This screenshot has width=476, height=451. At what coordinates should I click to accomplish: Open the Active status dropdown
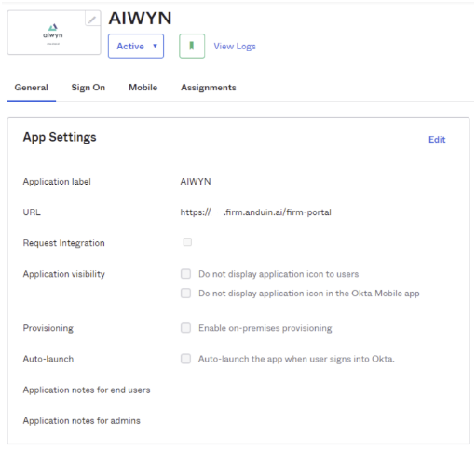tap(136, 46)
